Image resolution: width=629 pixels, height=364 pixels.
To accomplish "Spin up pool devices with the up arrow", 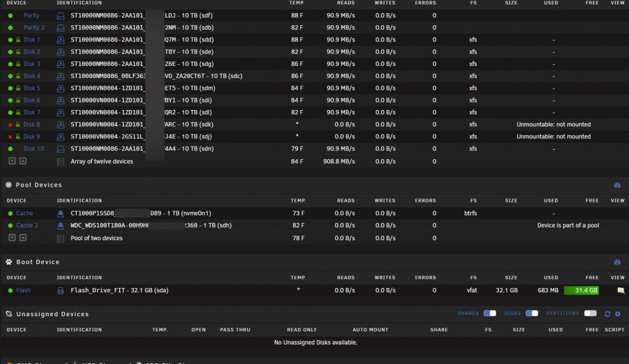I will tap(23, 238).
